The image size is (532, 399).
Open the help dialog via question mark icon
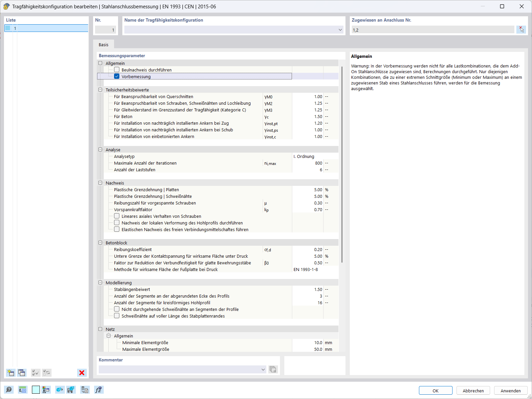coord(9,390)
